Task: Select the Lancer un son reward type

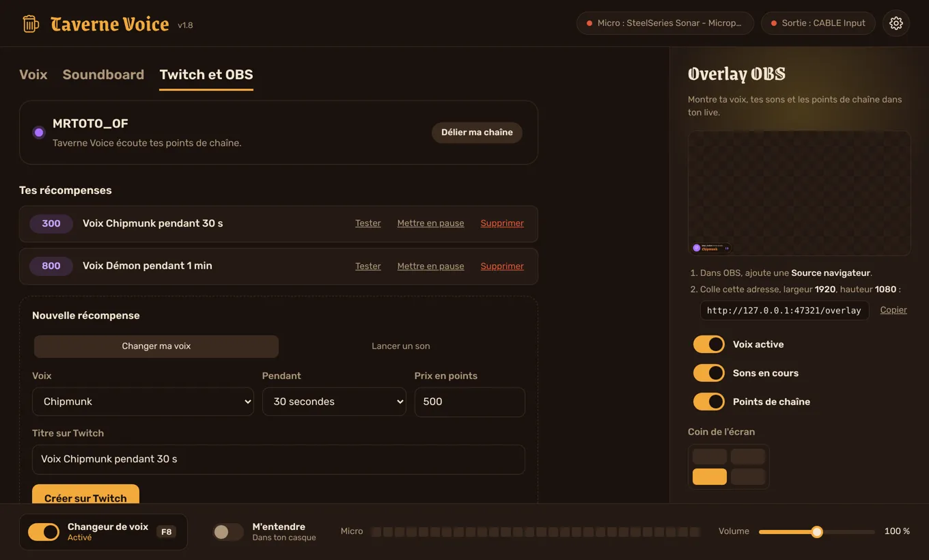Action: [401, 346]
